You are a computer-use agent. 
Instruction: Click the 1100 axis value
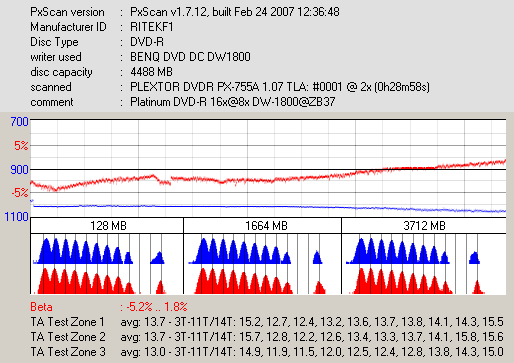click(16, 217)
